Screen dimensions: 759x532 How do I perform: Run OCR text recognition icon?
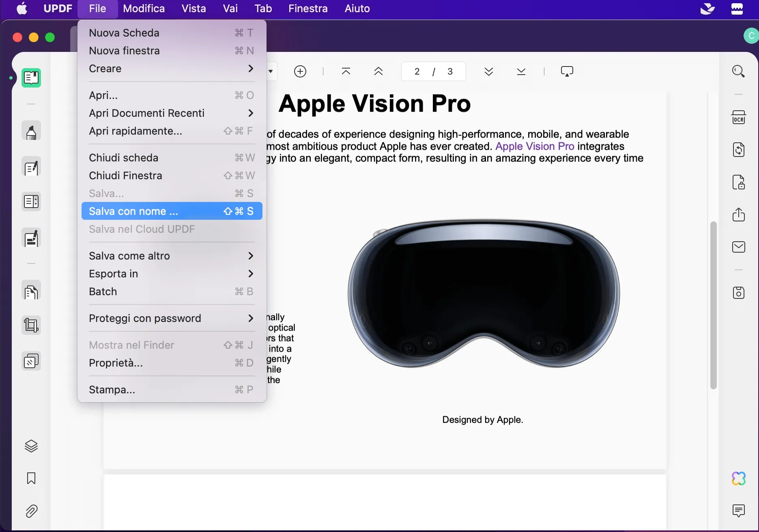click(739, 117)
